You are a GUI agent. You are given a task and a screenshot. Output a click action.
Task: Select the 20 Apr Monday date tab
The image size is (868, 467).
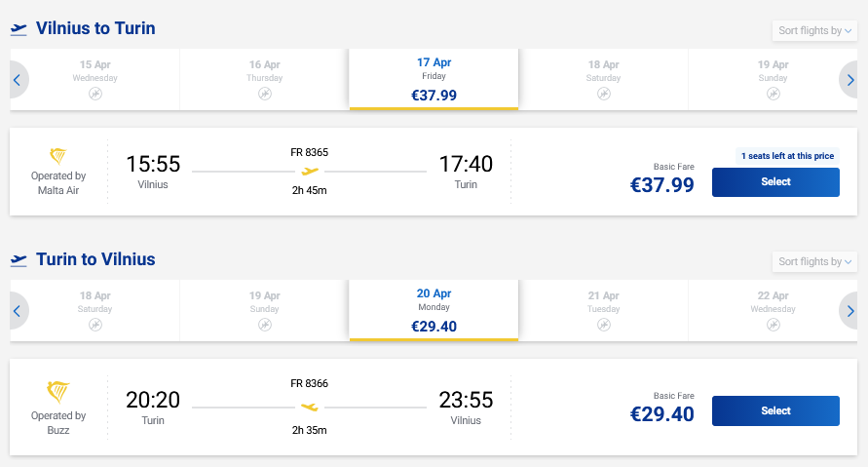(x=434, y=310)
